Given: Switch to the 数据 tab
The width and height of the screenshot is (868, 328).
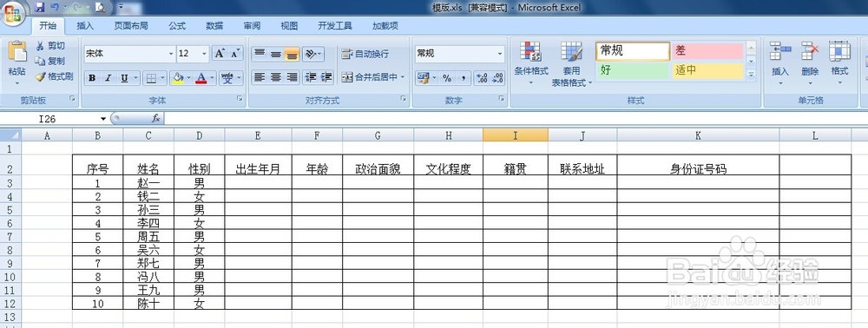Looking at the screenshot, I should coord(214,25).
